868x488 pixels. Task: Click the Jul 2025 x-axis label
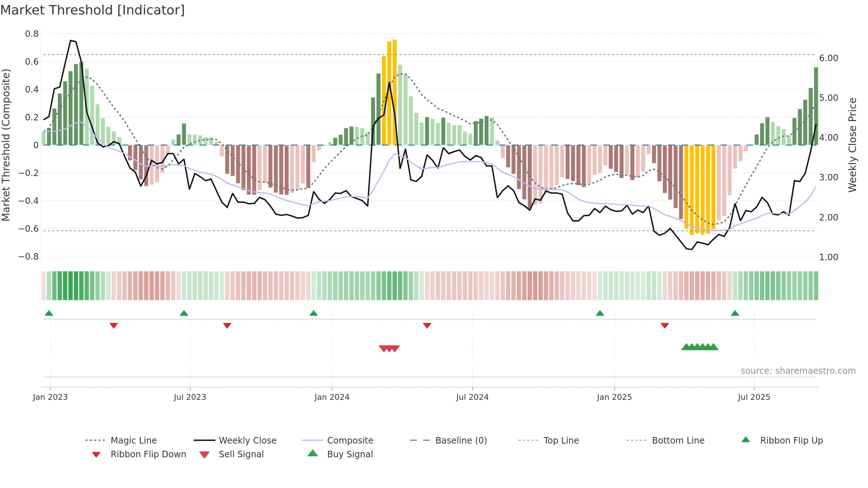(754, 397)
